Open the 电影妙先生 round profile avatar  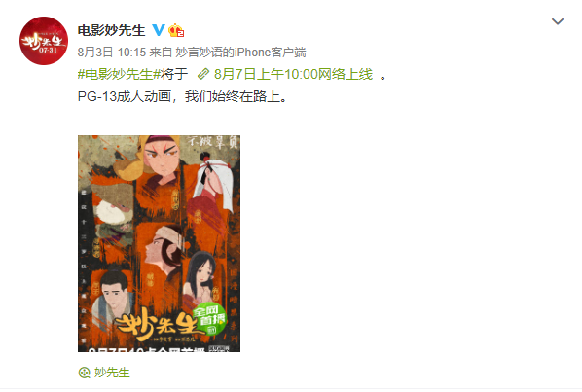pyautogui.click(x=44, y=41)
